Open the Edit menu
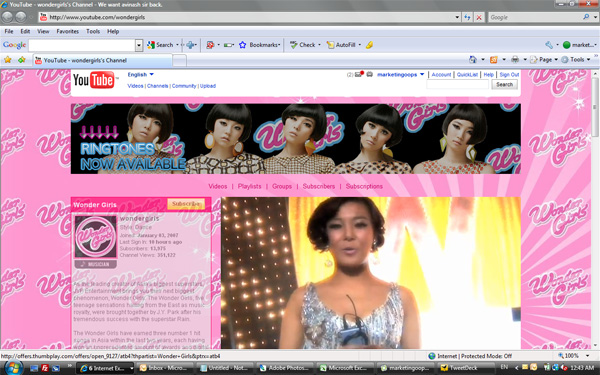Image resolution: width=600 pixels, height=375 pixels. pyautogui.click(x=25, y=31)
